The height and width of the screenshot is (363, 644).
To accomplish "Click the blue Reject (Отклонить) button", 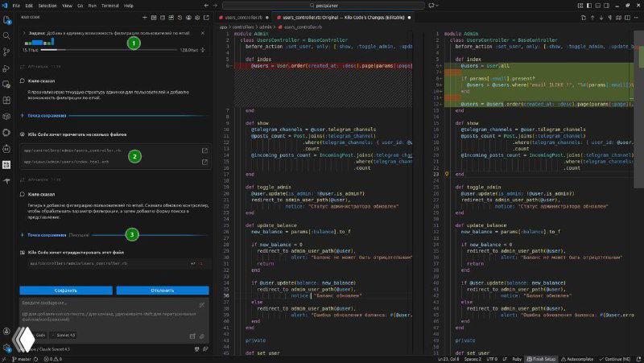I will (163, 291).
